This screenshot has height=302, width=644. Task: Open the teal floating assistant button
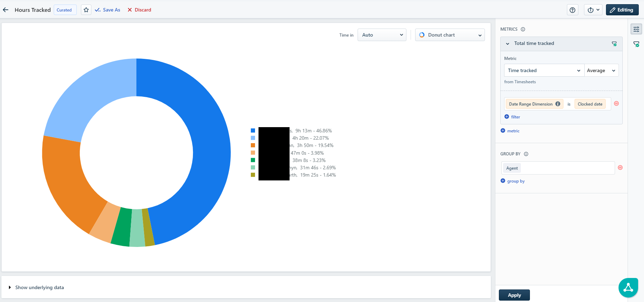pyautogui.click(x=628, y=288)
